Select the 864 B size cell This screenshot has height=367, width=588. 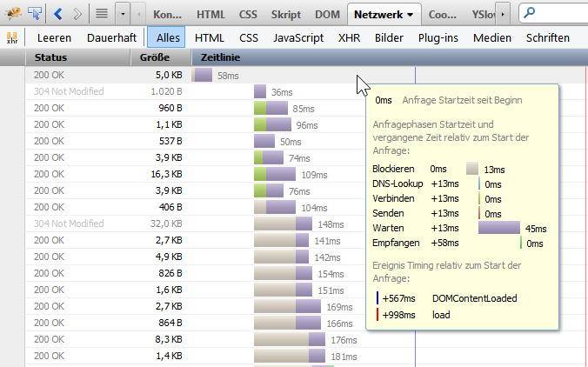[170, 323]
